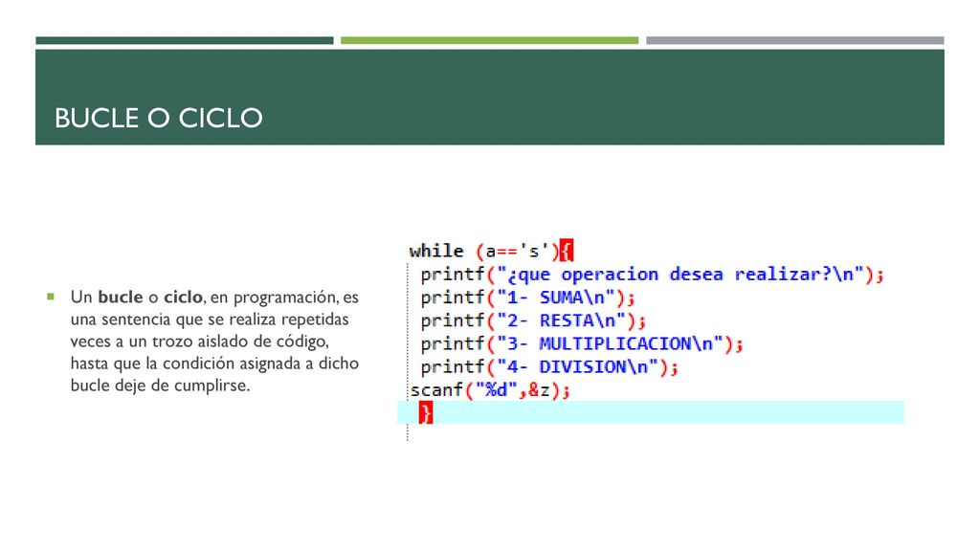
Task: Click the green square bullet before "Un bucle"
Action: coord(51,297)
